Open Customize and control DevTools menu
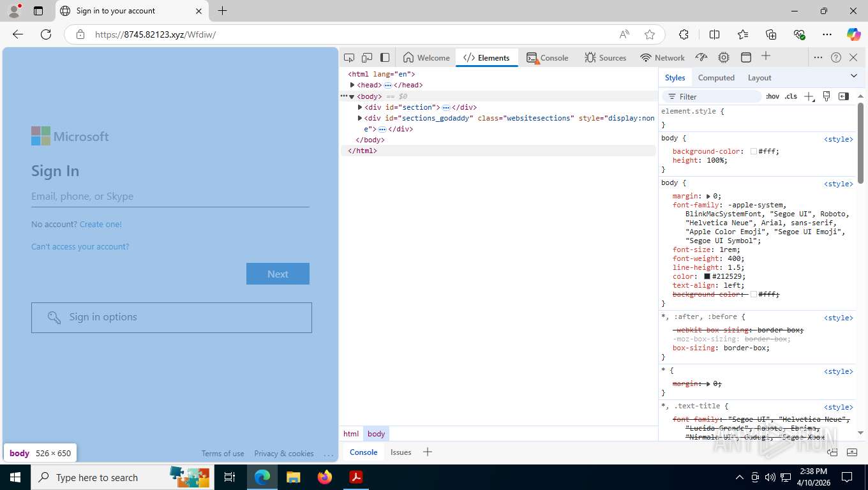This screenshot has width=868, height=490. [818, 57]
